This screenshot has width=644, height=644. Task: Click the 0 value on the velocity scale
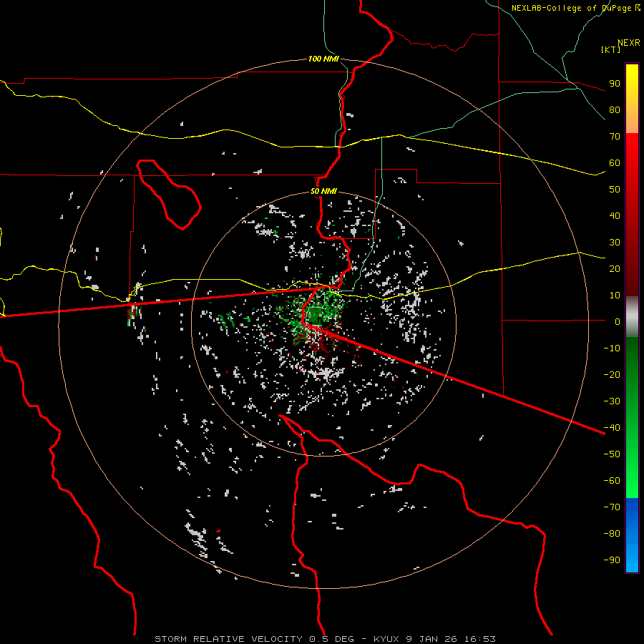618,321
